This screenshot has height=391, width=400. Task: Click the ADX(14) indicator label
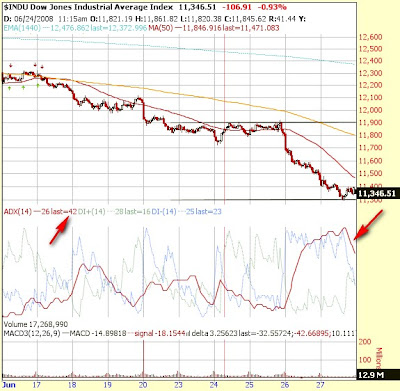[18, 211]
